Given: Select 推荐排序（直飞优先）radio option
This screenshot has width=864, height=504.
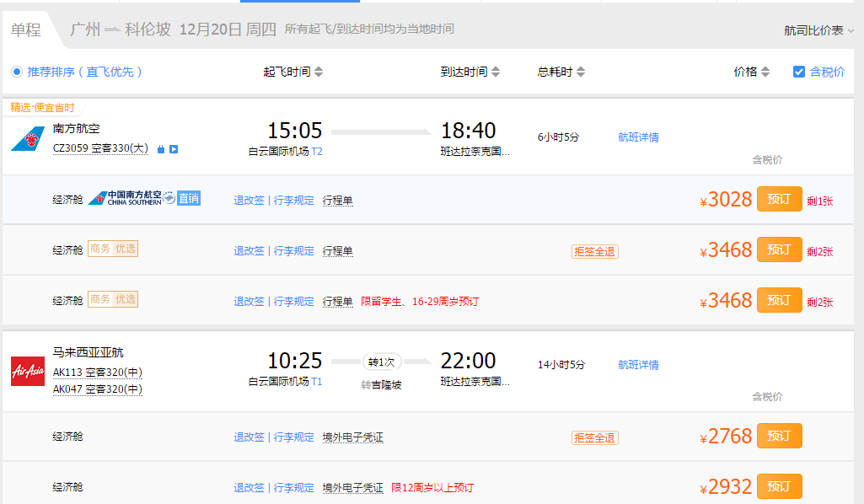Looking at the screenshot, I should (x=17, y=72).
